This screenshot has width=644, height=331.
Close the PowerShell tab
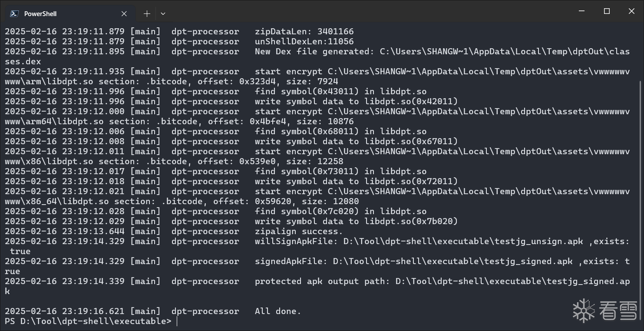click(124, 14)
